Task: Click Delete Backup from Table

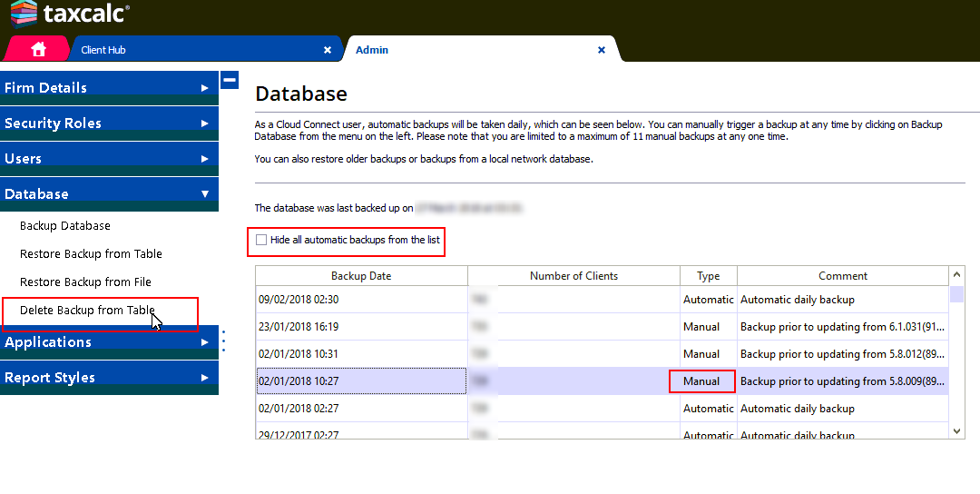Action: click(x=87, y=311)
